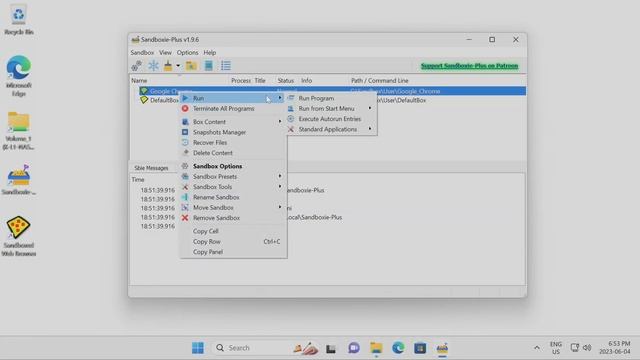Click the folder browse toolbar icon

pos(191,65)
